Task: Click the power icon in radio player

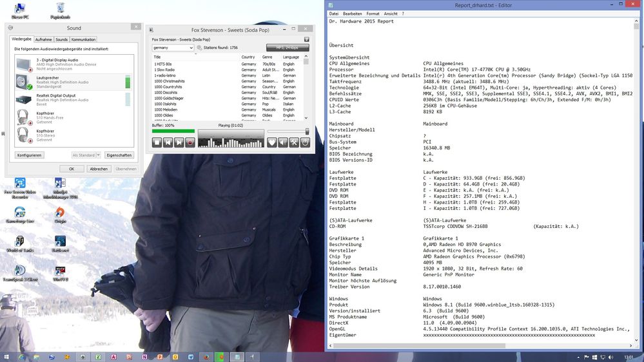Action: pyautogui.click(x=305, y=142)
